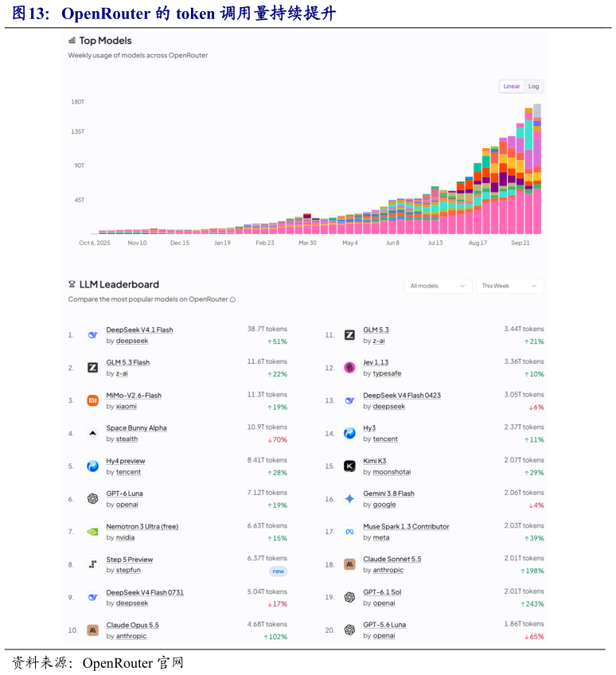This screenshot has width=616, height=675.
Task: Click the ↑198% change for Claude Sonnet 5.5
Action: (x=532, y=571)
